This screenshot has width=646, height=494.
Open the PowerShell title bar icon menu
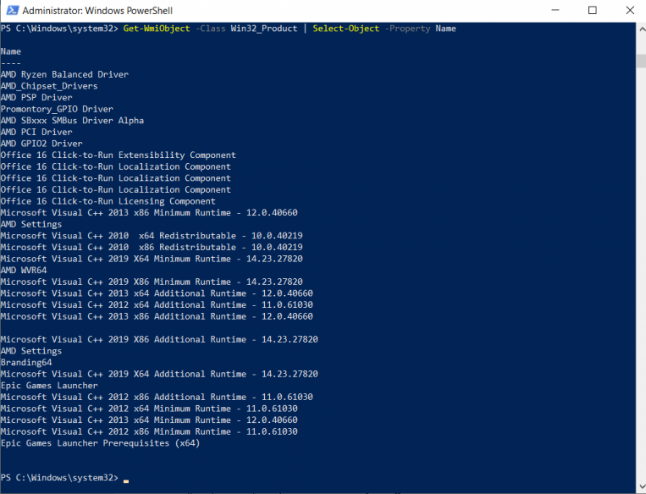[x=12, y=10]
